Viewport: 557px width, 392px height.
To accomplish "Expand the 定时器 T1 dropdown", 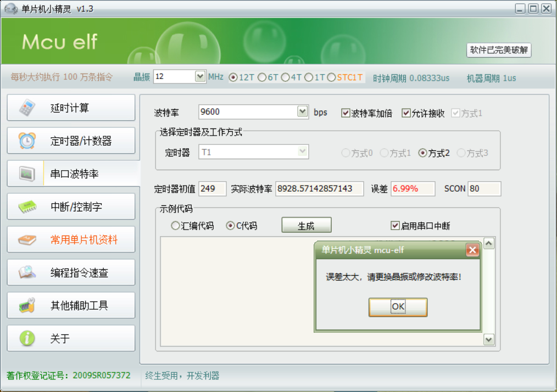I will coord(303,152).
